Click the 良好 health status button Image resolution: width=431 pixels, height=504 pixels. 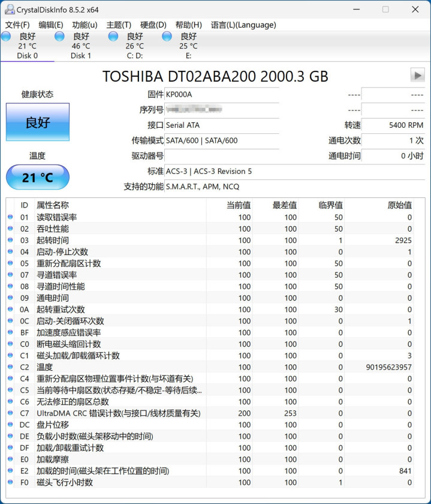coord(38,122)
